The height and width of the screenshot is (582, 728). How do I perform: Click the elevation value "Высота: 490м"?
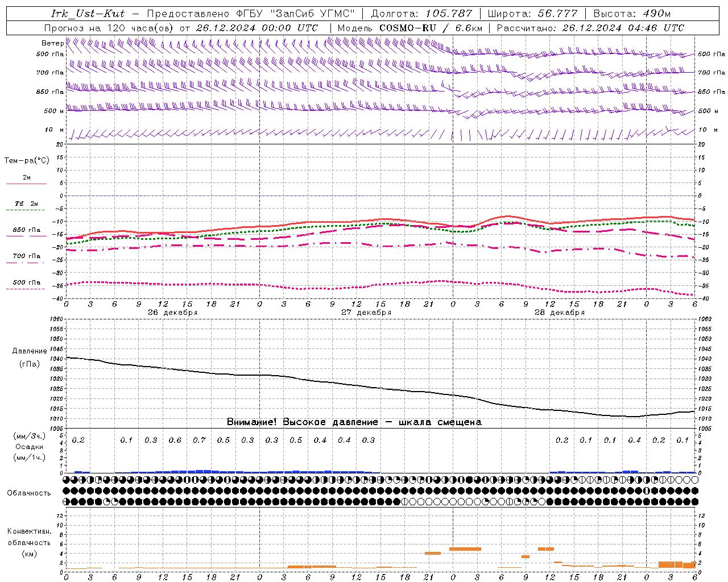click(632, 14)
